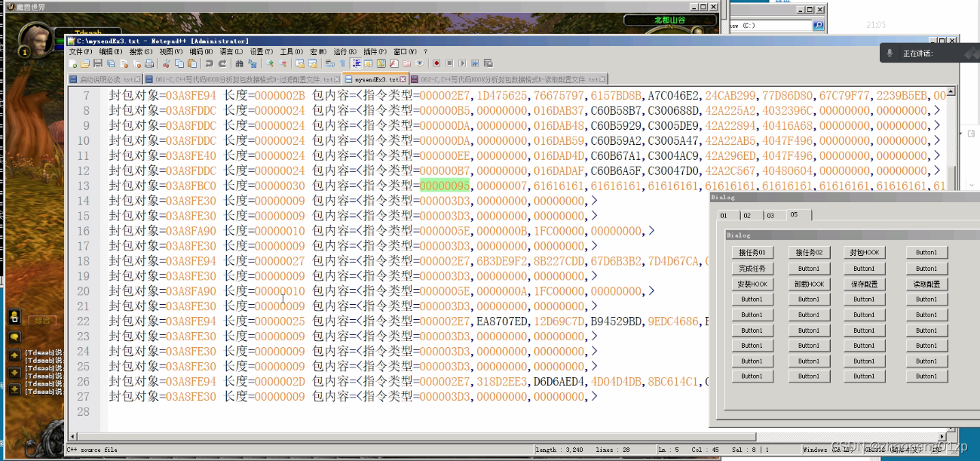
Task: Switch to the 启动说明必读.txt tab
Action: pos(105,78)
